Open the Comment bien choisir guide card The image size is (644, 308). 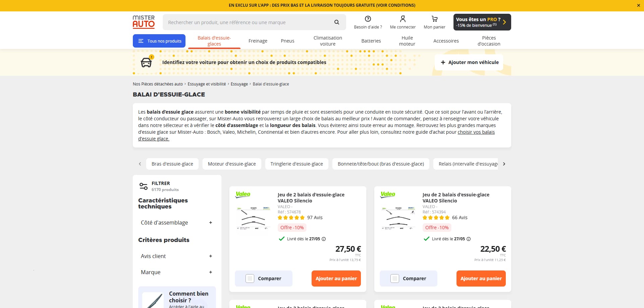[177, 297]
